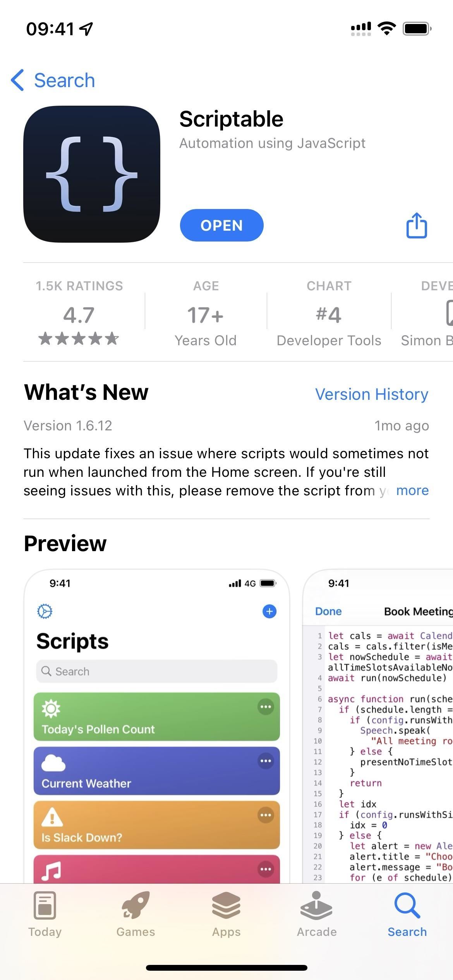Screen dimensions: 453x980
Task: Tap the #4 Developer Tools chart ranking
Action: (329, 313)
